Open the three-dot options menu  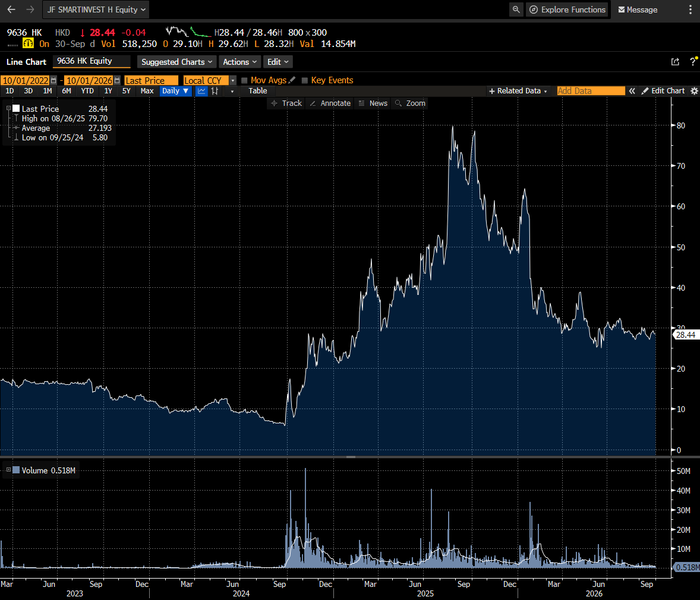coord(690,10)
